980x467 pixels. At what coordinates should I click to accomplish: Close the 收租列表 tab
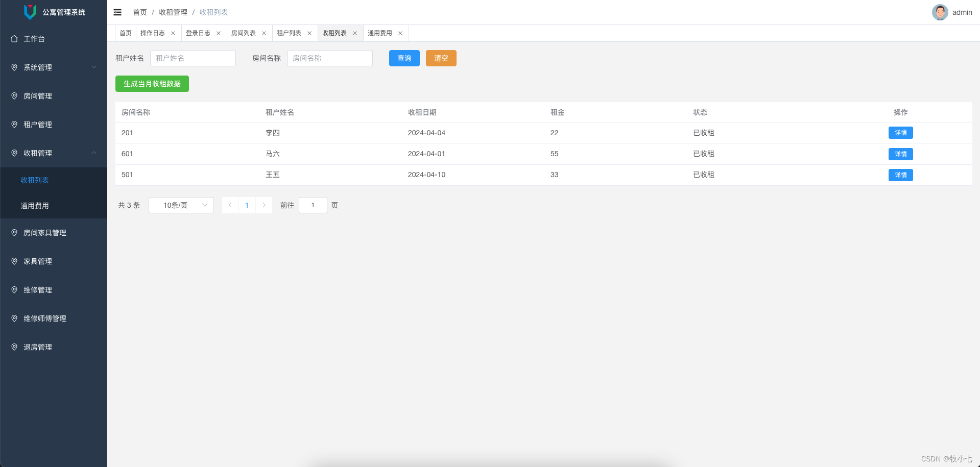tap(355, 33)
